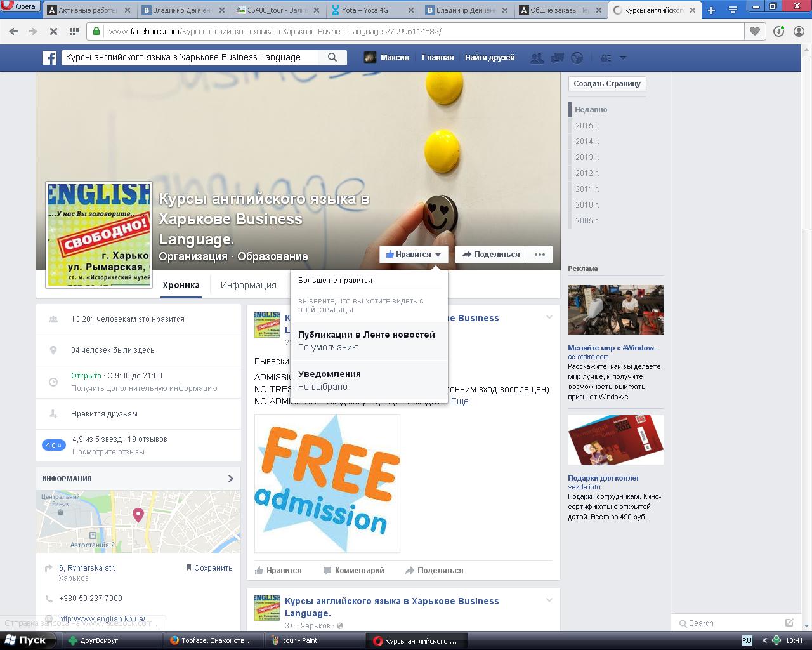This screenshot has height=650, width=812.
Task: Click the Facebook search magnifier button
Action: (332, 57)
